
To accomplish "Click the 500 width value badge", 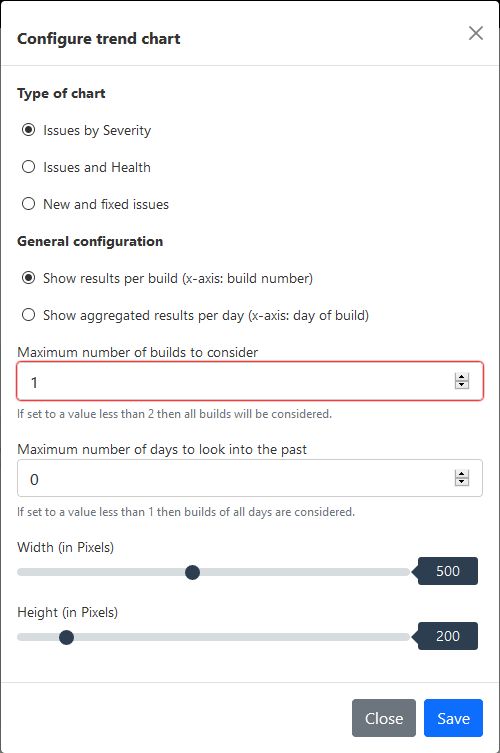I will (x=448, y=571).
